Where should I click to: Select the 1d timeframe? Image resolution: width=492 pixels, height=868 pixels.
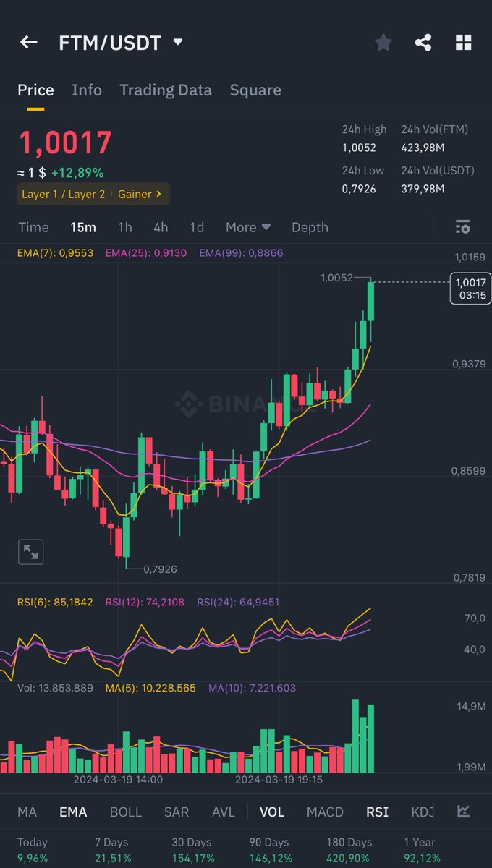pyautogui.click(x=197, y=227)
